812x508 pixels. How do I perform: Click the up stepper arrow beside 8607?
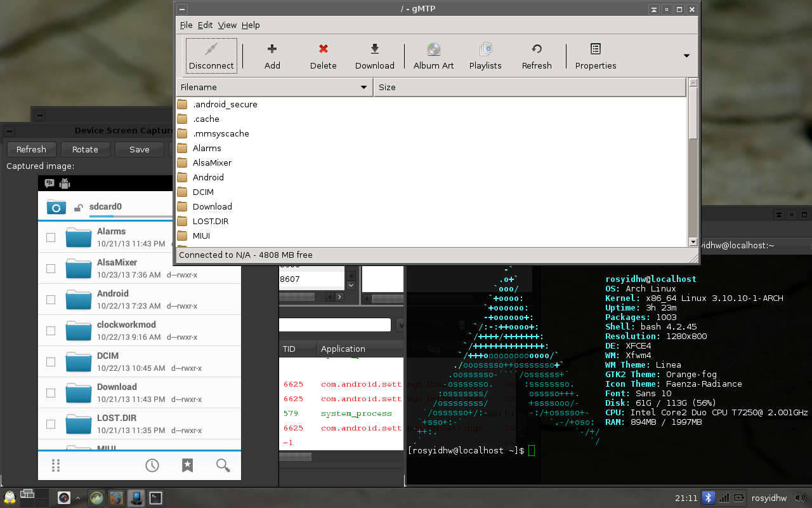[x=351, y=275]
